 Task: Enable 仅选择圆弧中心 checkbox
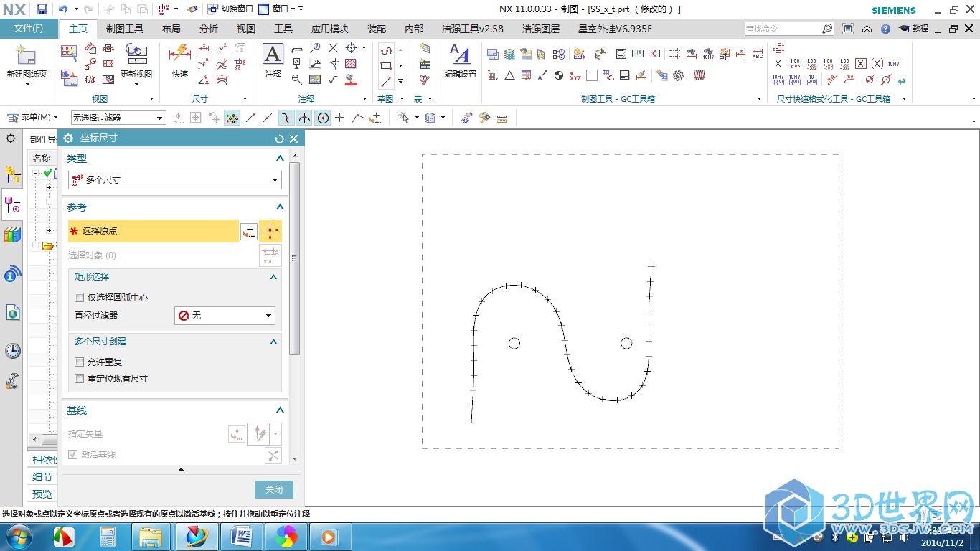click(80, 297)
